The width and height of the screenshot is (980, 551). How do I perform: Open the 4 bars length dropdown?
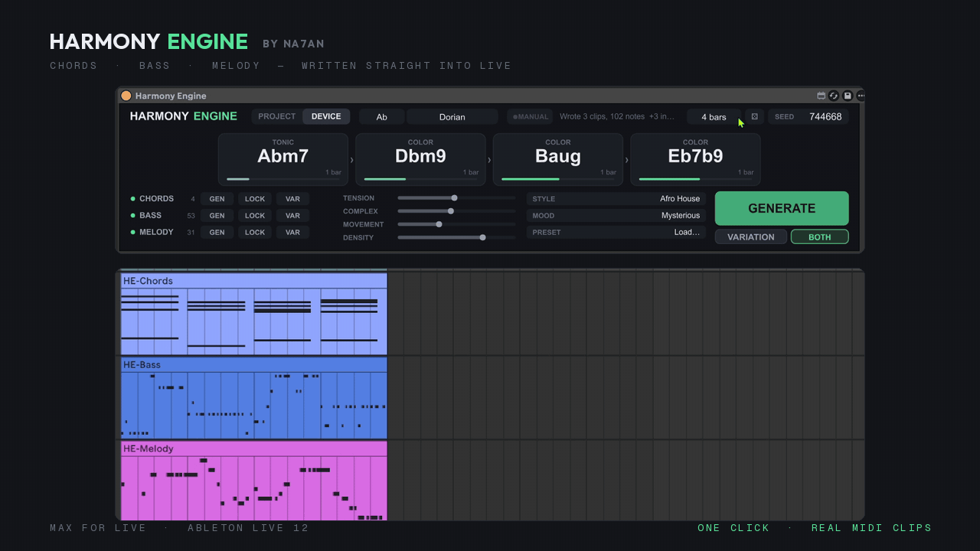(714, 116)
